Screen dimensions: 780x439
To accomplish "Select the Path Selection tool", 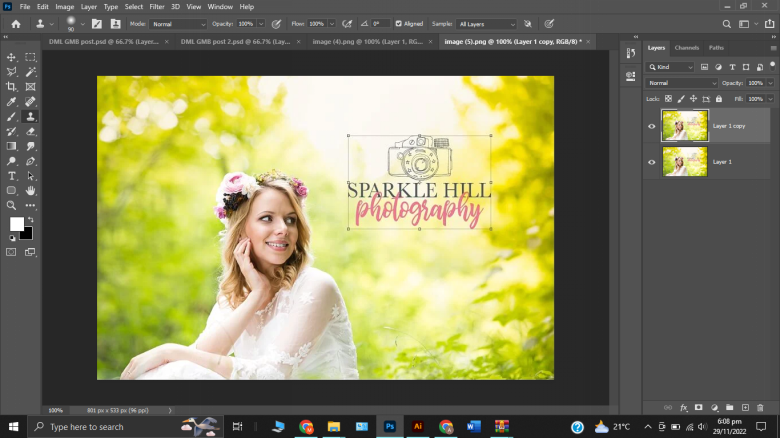I will point(30,176).
